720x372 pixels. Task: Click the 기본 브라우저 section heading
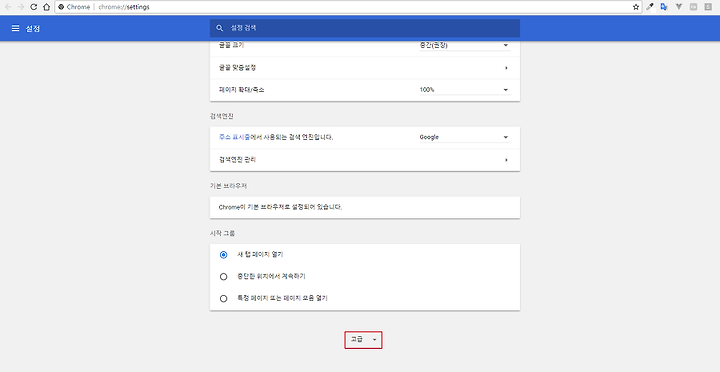coord(229,186)
